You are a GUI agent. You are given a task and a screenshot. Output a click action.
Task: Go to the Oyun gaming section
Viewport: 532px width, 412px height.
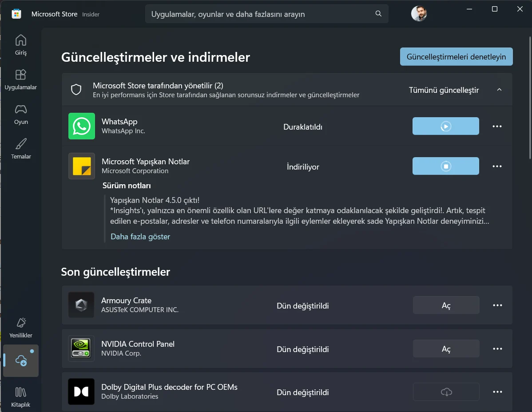(21, 114)
